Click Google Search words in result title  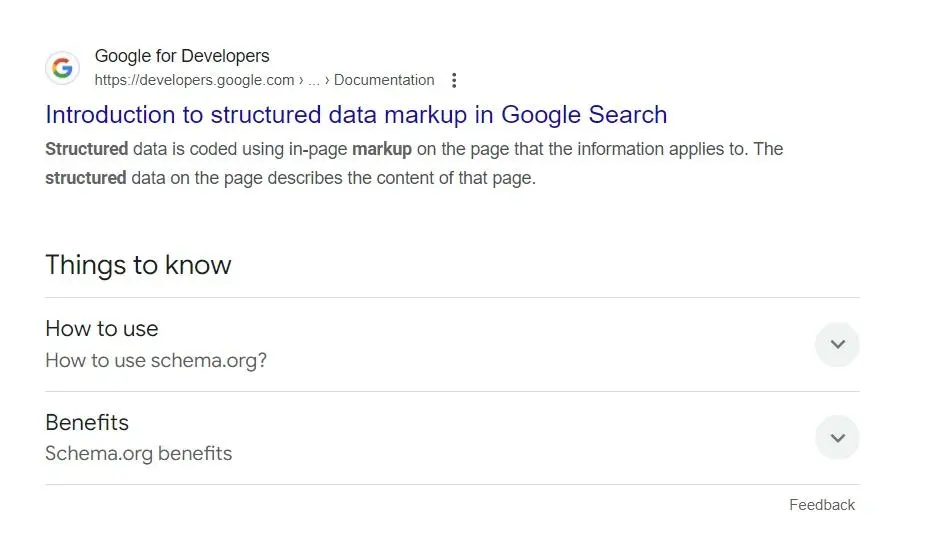coord(584,115)
